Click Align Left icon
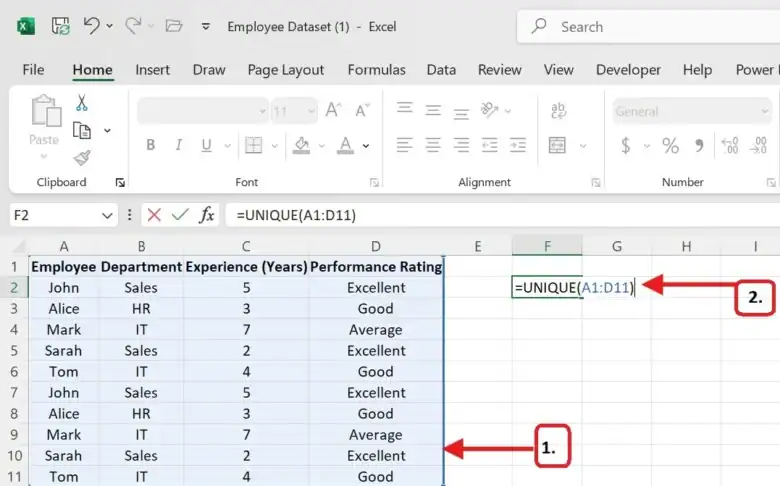Image resolution: width=780 pixels, height=486 pixels. point(404,145)
